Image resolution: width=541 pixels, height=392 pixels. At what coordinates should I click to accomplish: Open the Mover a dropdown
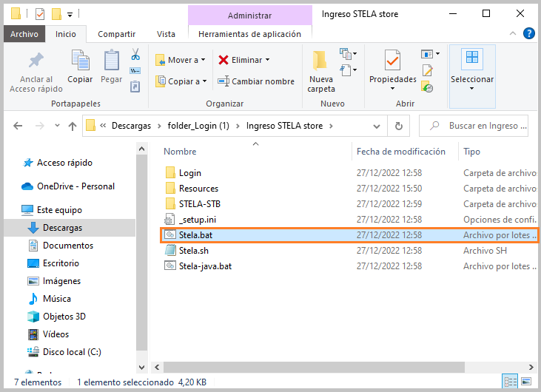tap(181, 60)
